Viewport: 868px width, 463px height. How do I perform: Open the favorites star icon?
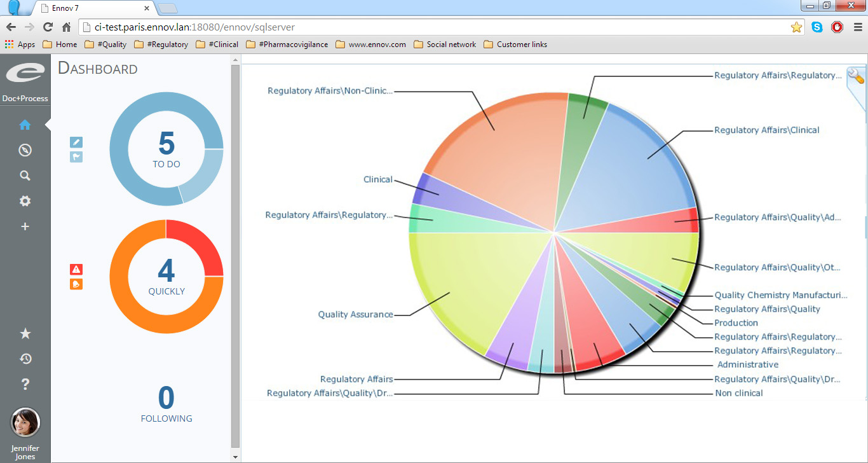click(25, 334)
